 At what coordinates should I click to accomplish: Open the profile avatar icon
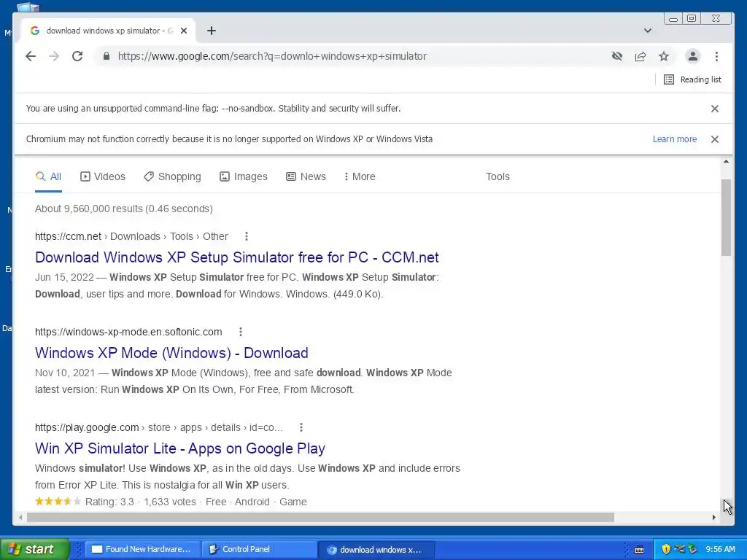693,56
